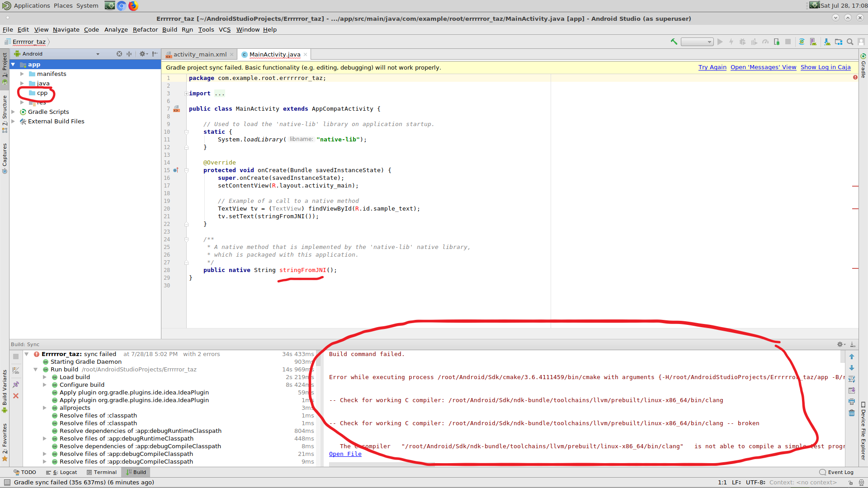Click Open 'Messages' View link
Viewport: 868px width, 488px height.
tap(763, 67)
